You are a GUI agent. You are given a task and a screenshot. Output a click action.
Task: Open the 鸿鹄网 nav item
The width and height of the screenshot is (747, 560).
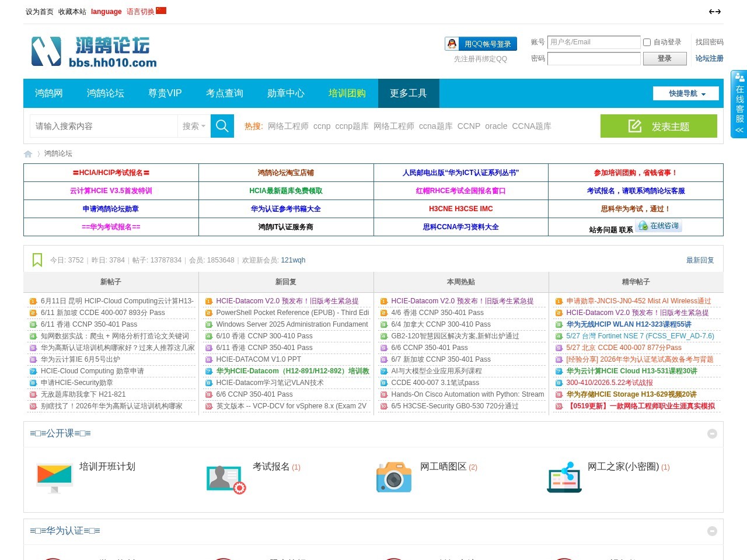pos(49,93)
